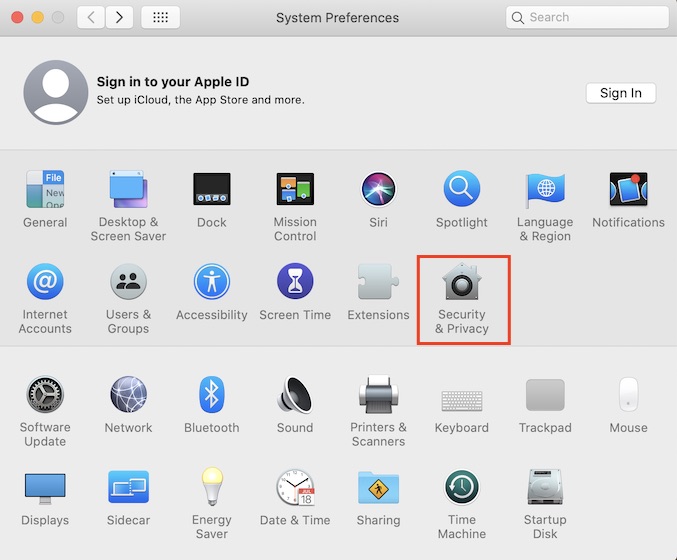The image size is (677, 560).
Task: Click 'Sign in to your Apple ID' heading
Action: [x=173, y=82]
